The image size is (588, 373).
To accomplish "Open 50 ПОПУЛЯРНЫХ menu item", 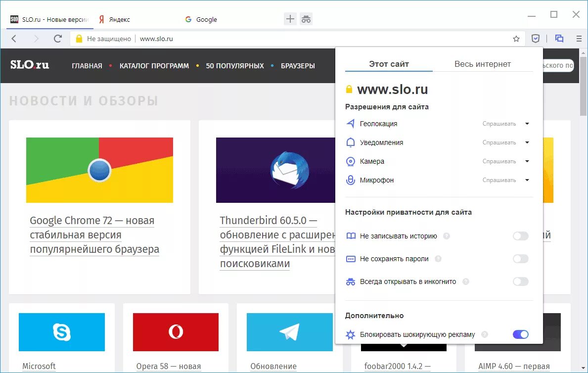I will (235, 66).
